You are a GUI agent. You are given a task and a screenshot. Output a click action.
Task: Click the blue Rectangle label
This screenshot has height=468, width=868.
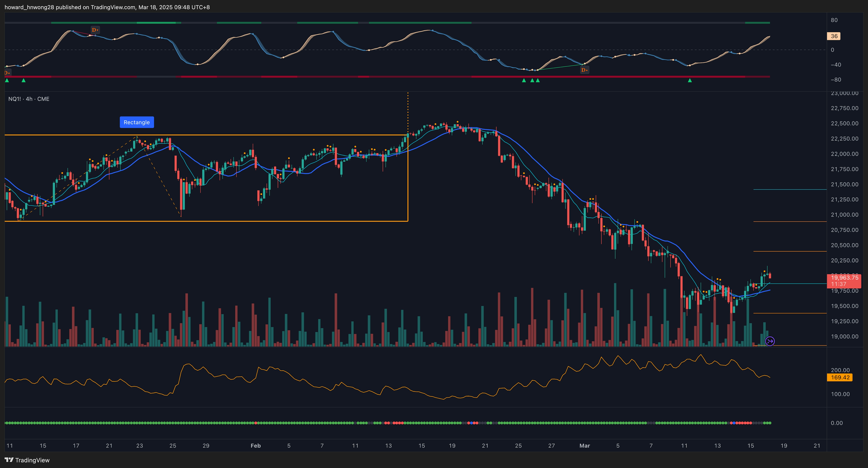coord(137,122)
